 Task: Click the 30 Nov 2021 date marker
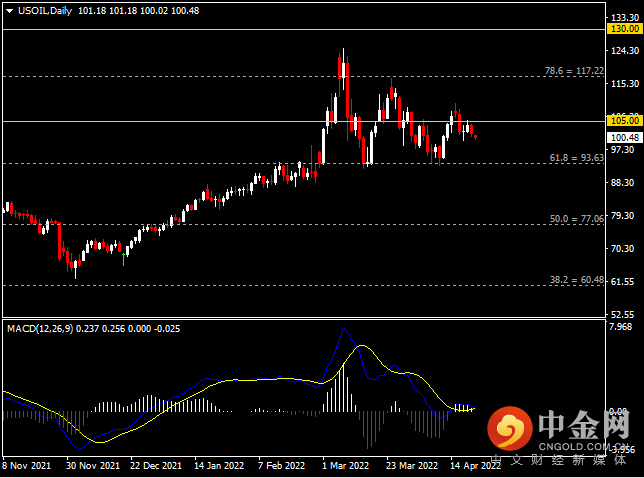click(92, 465)
